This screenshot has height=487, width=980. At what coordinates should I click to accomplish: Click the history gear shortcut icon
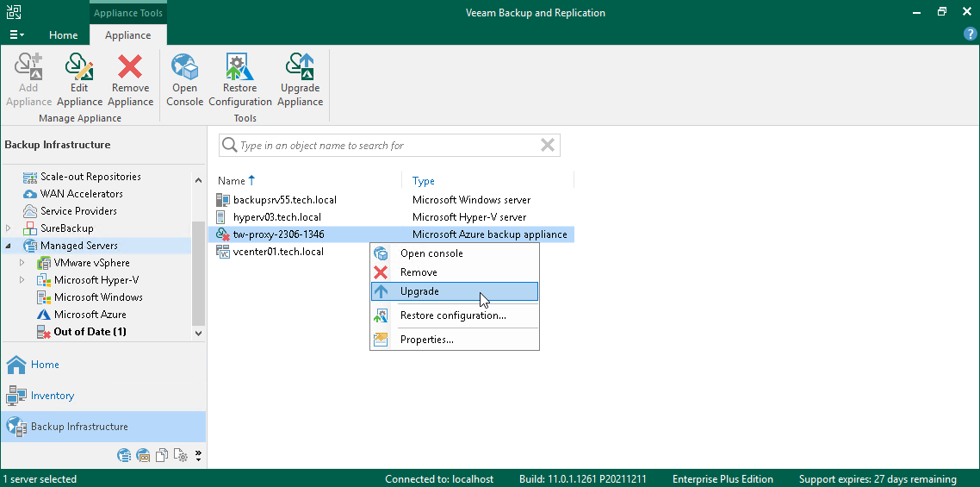[x=180, y=455]
